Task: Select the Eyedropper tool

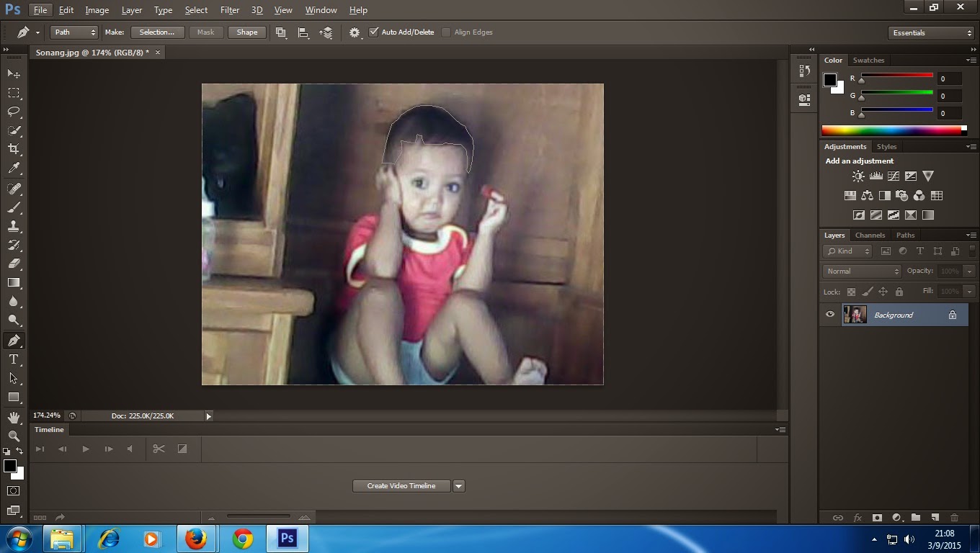Action: pyautogui.click(x=14, y=168)
